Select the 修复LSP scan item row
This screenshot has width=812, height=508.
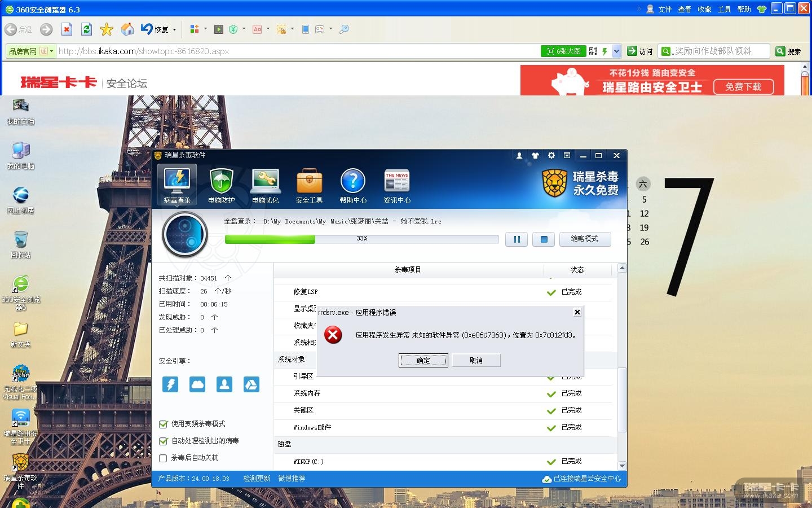(443, 292)
